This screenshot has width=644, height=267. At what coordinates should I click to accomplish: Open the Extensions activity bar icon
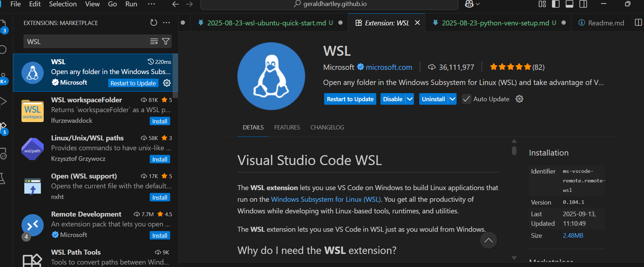[3, 128]
